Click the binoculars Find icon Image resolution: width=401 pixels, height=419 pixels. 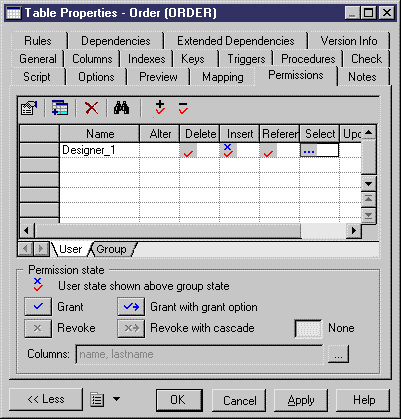122,108
